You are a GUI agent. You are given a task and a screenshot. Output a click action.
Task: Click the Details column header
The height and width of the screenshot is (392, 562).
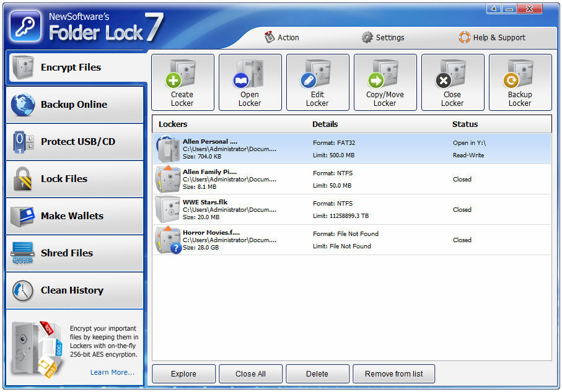coord(325,124)
